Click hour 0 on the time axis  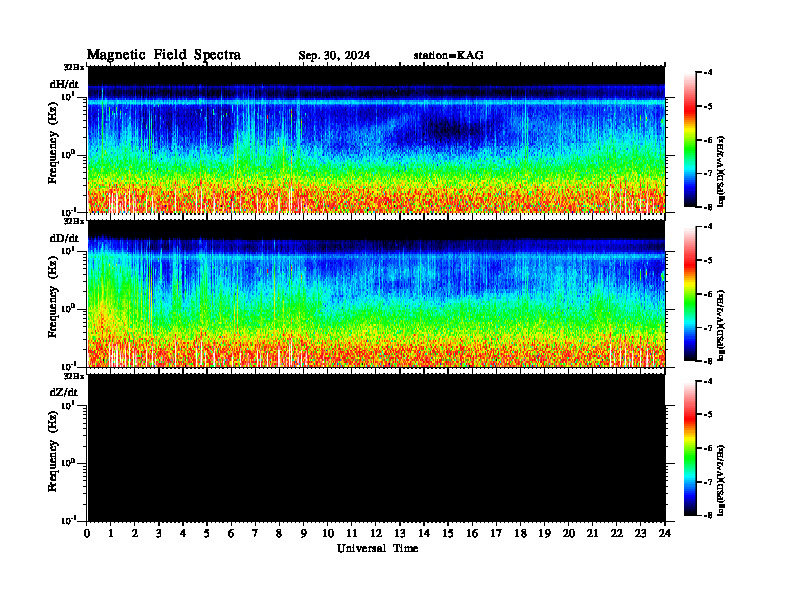[87, 534]
